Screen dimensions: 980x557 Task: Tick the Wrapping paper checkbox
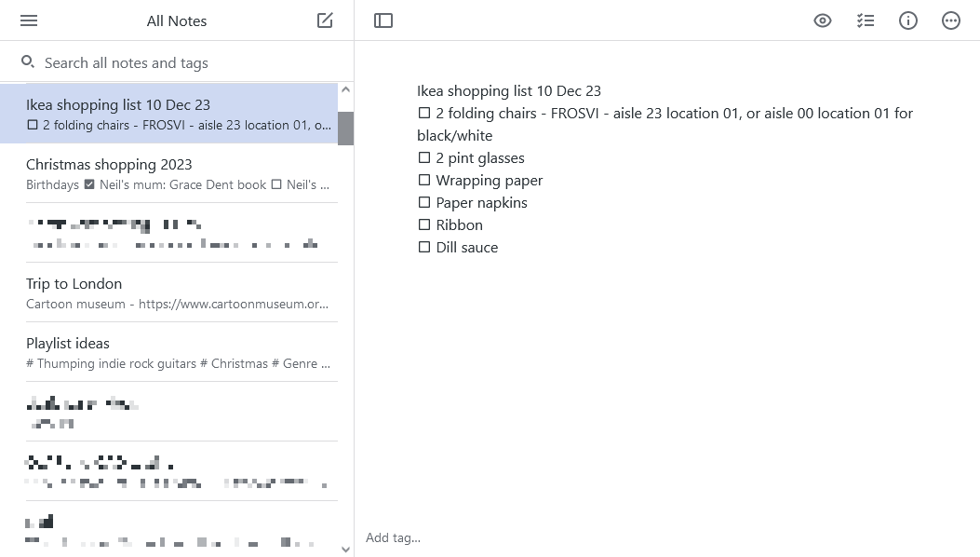424,179
